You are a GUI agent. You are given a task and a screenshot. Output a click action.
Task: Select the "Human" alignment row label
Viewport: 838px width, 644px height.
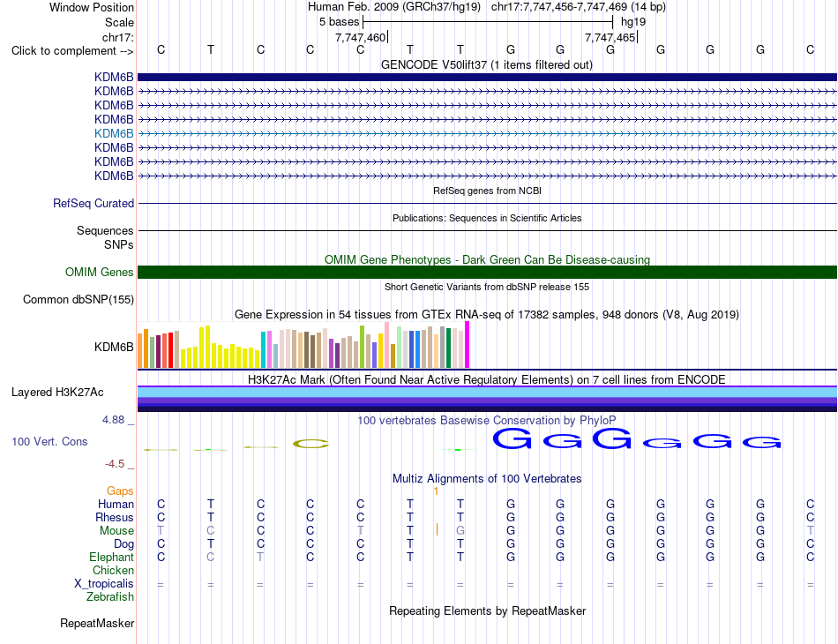pos(116,504)
